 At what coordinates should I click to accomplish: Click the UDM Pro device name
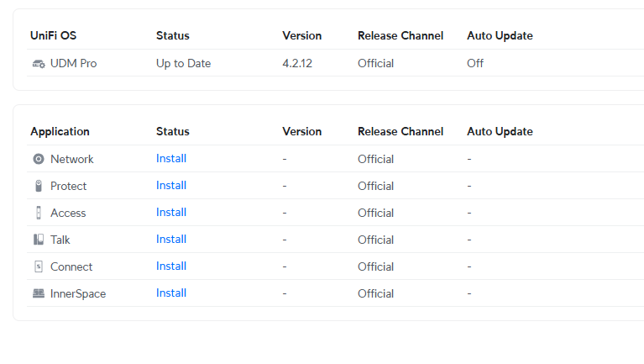point(73,63)
